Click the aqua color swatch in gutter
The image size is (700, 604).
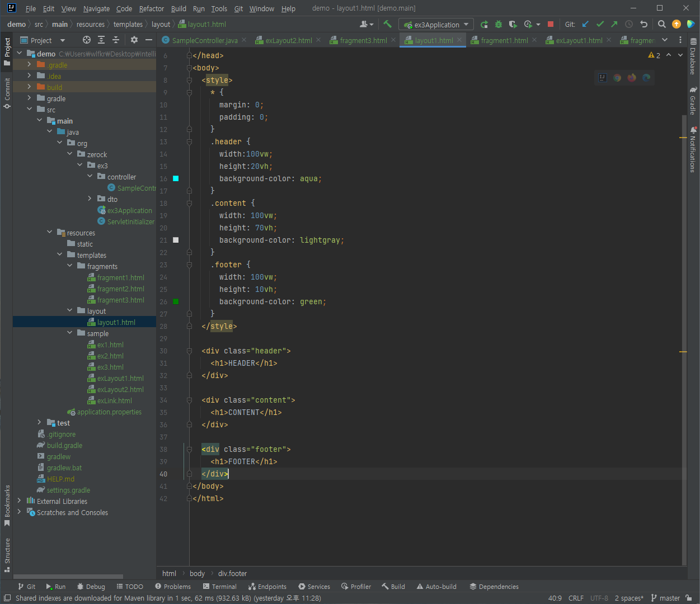click(176, 178)
